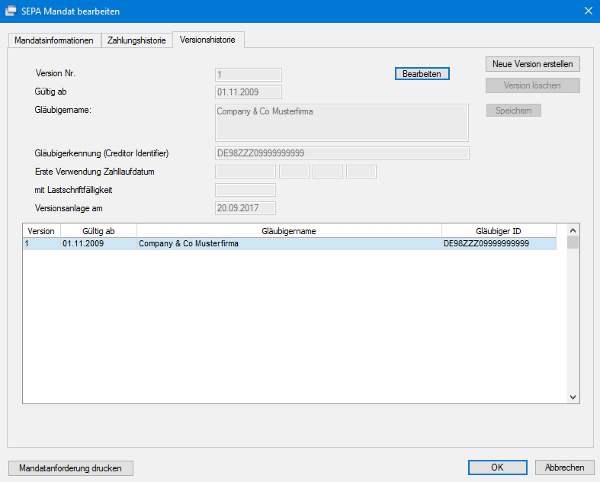Viewport: 600px width, 482px height.
Task: Switch to the Mandatsinformationen tab
Action: coord(54,41)
